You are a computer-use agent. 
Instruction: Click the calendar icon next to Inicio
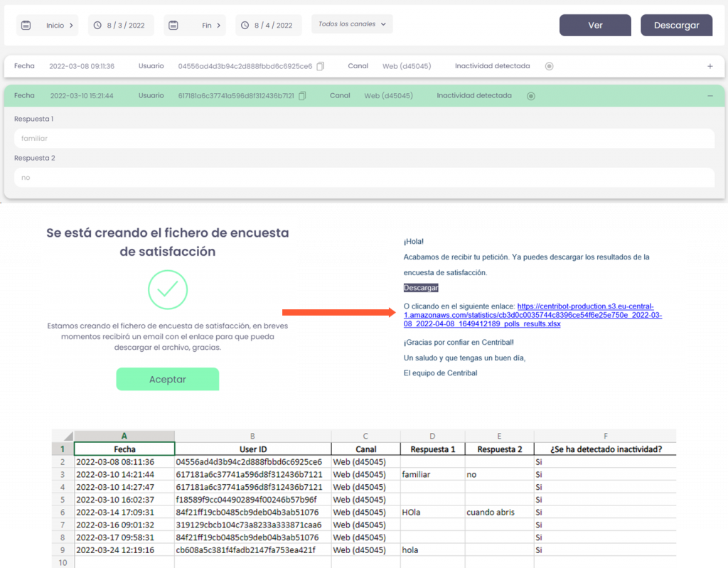click(26, 25)
